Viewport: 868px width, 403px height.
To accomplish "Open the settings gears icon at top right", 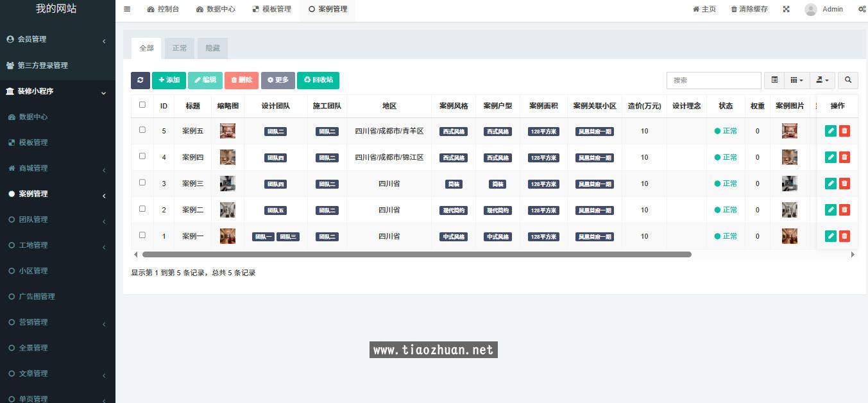I will pos(862,9).
